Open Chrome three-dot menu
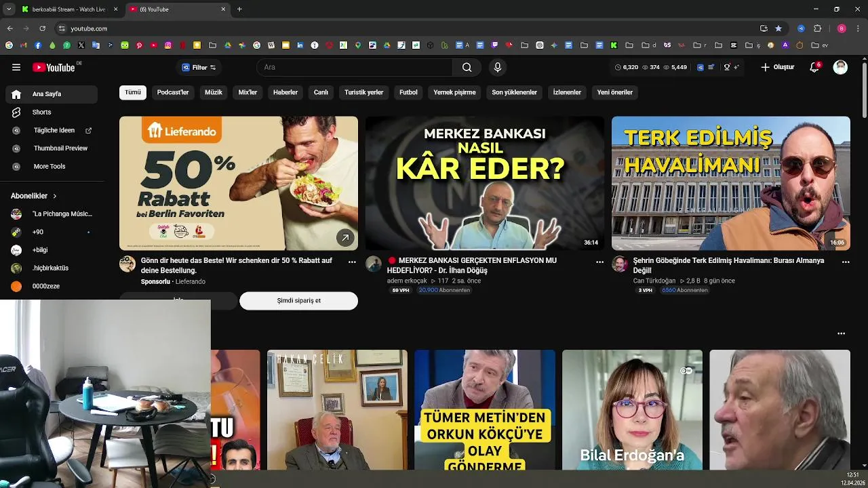 click(859, 28)
